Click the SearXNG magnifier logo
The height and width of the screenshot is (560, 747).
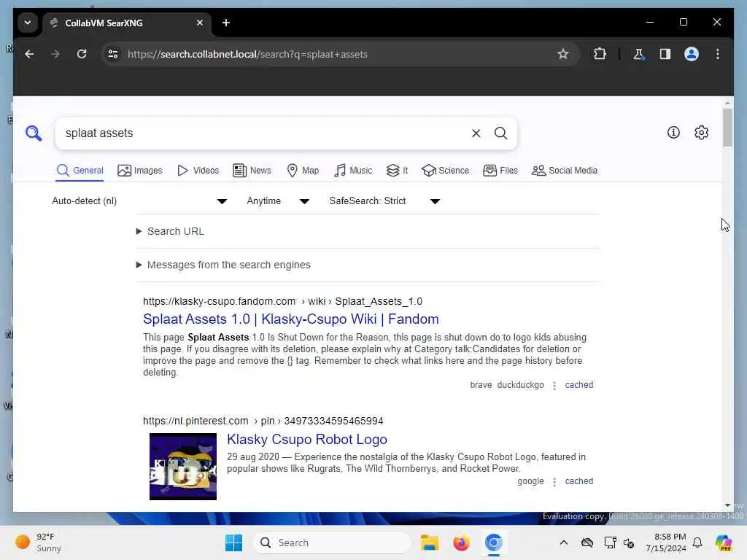(x=34, y=133)
